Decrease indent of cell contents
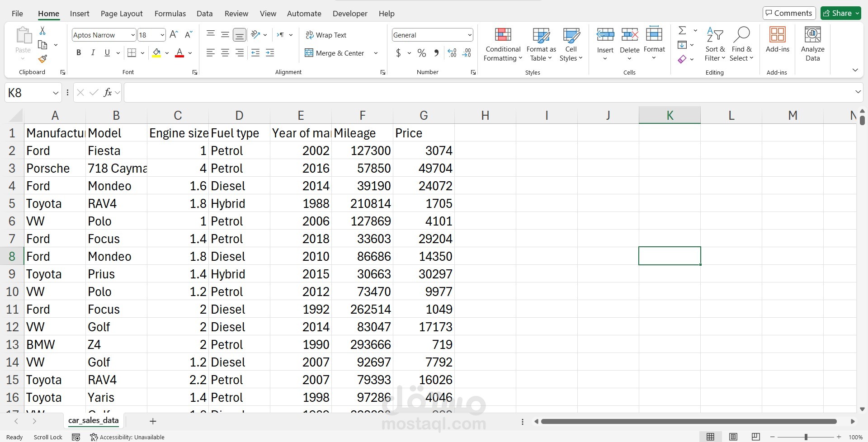 255,53
